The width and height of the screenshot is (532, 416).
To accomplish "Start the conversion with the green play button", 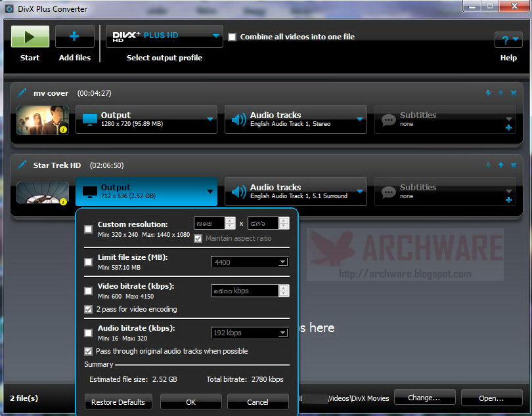I will tap(30, 36).
